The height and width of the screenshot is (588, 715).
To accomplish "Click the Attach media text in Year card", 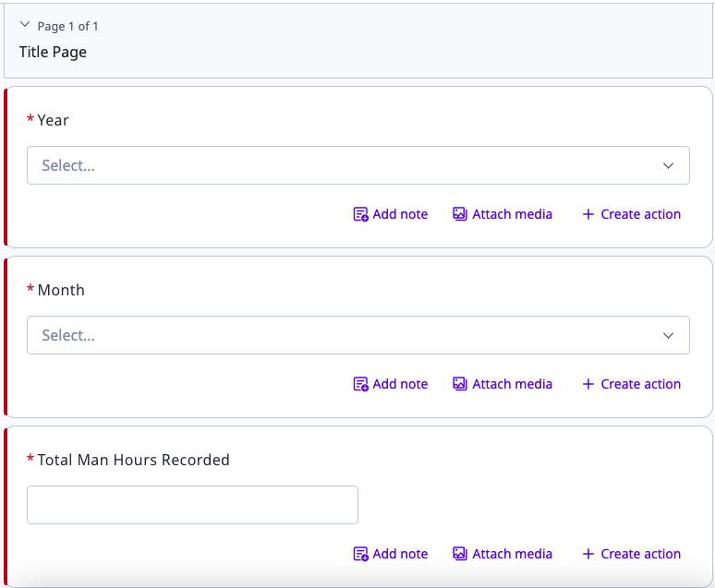I will (x=512, y=214).
